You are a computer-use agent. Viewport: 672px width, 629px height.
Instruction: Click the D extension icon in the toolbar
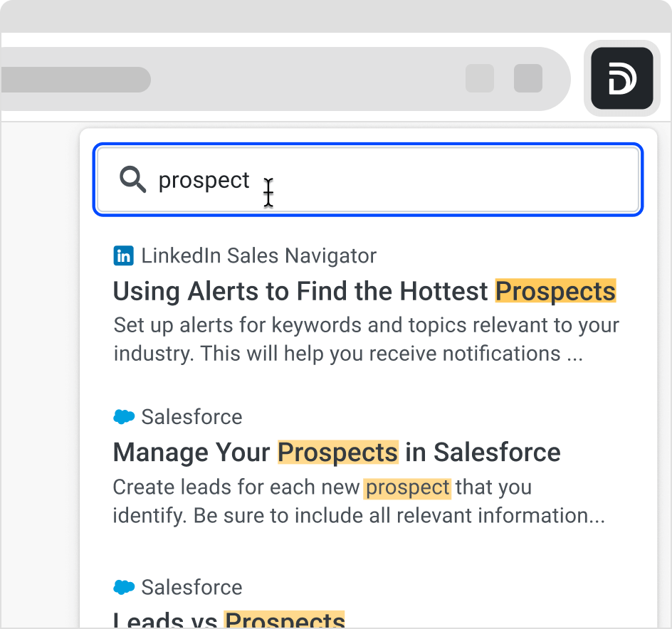click(x=621, y=78)
